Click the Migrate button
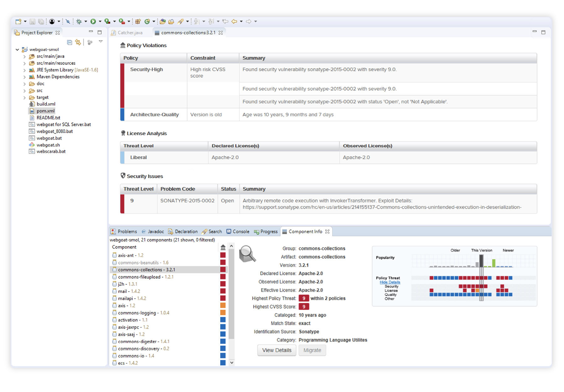This screenshot has height=392, width=564. click(312, 350)
